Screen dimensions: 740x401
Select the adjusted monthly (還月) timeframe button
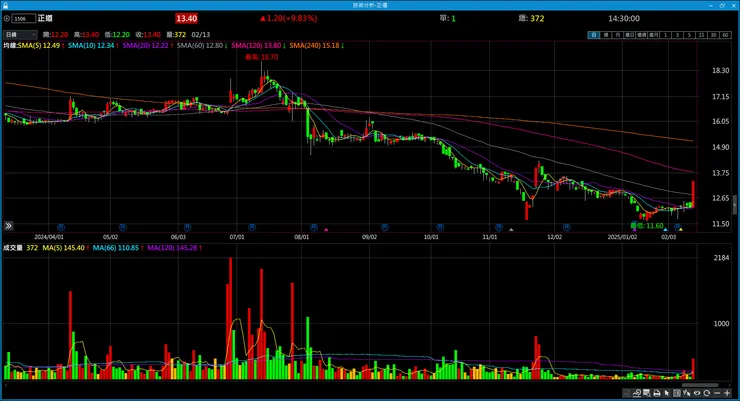point(653,35)
